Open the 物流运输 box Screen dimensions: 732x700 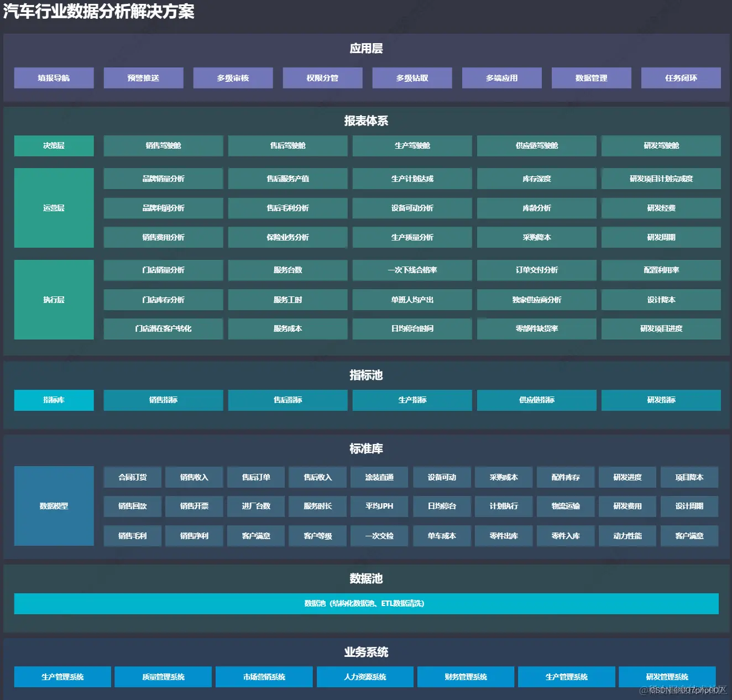tap(565, 506)
